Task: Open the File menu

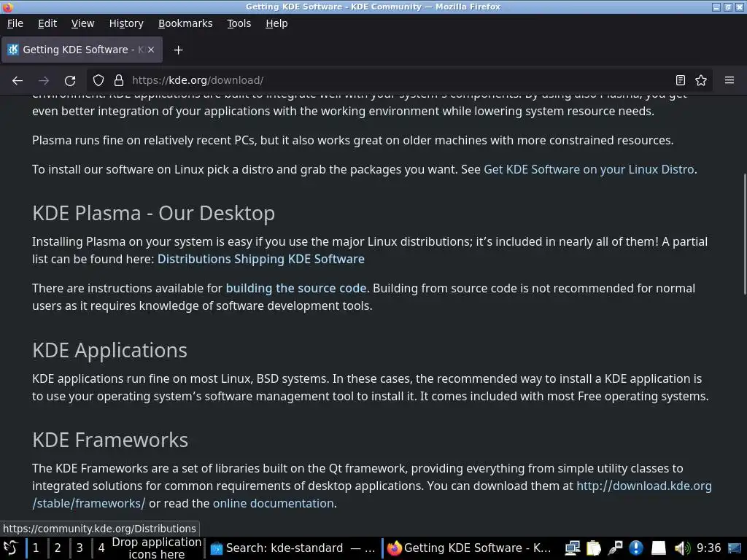Action: coord(15,23)
